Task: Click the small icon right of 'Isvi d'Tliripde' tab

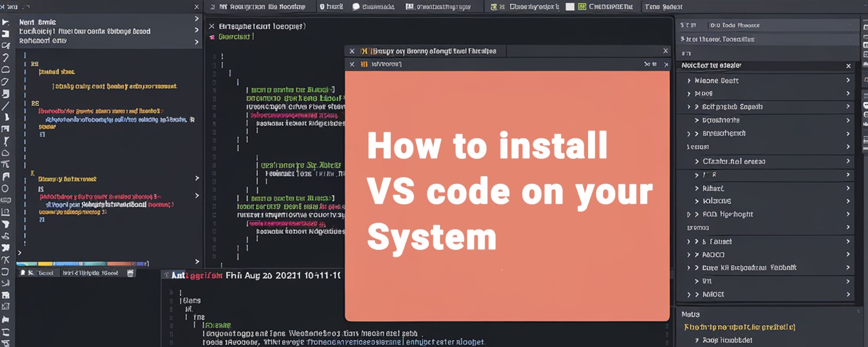Action: point(130,273)
